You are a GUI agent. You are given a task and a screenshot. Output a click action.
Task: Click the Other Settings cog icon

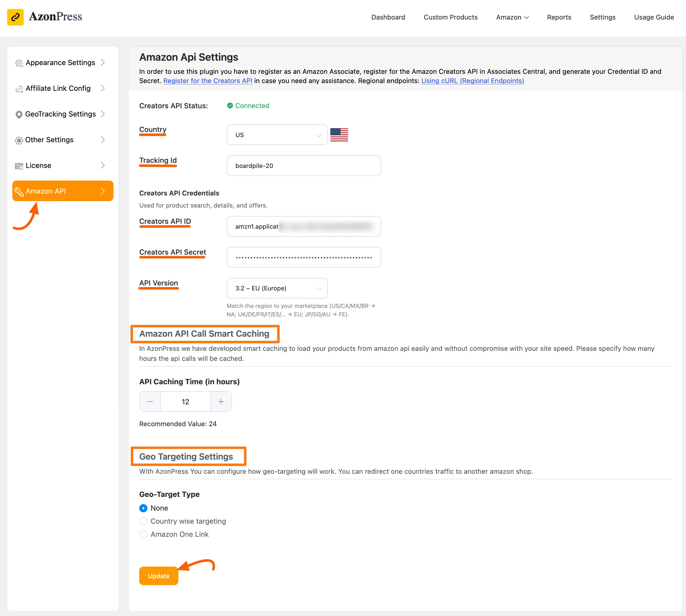[19, 140]
